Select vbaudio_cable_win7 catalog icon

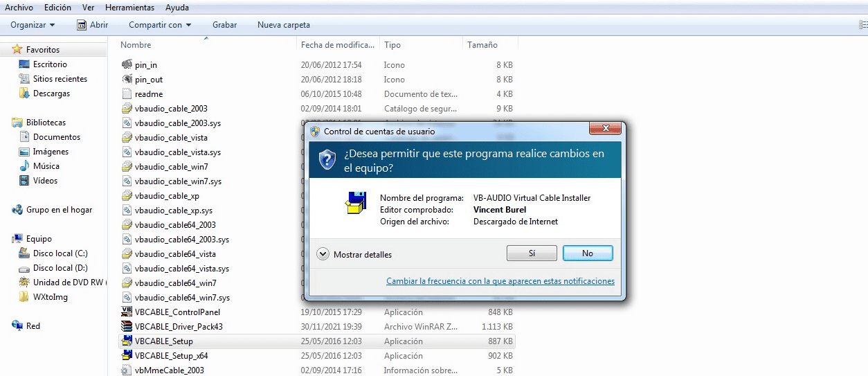tap(127, 166)
